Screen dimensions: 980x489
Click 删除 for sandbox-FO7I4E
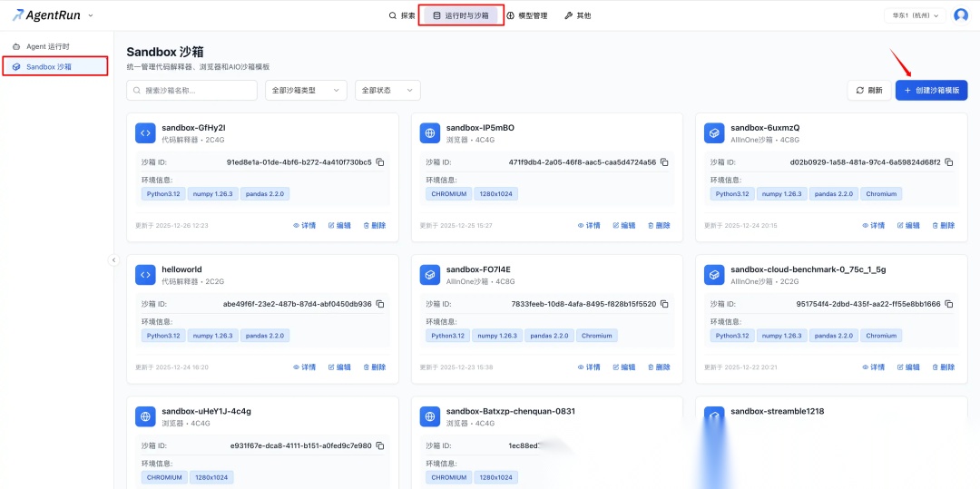(659, 367)
